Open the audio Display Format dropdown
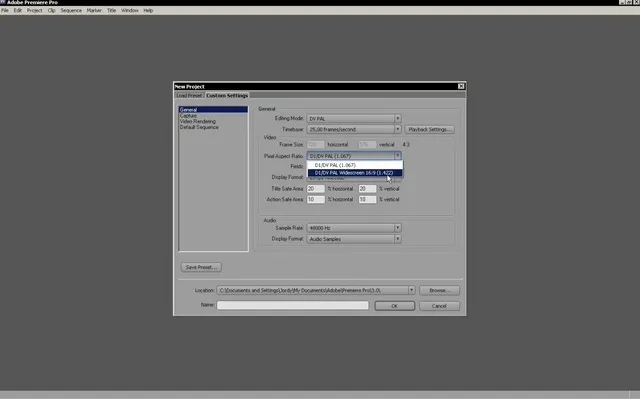This screenshot has height=399, width=640. 354,239
